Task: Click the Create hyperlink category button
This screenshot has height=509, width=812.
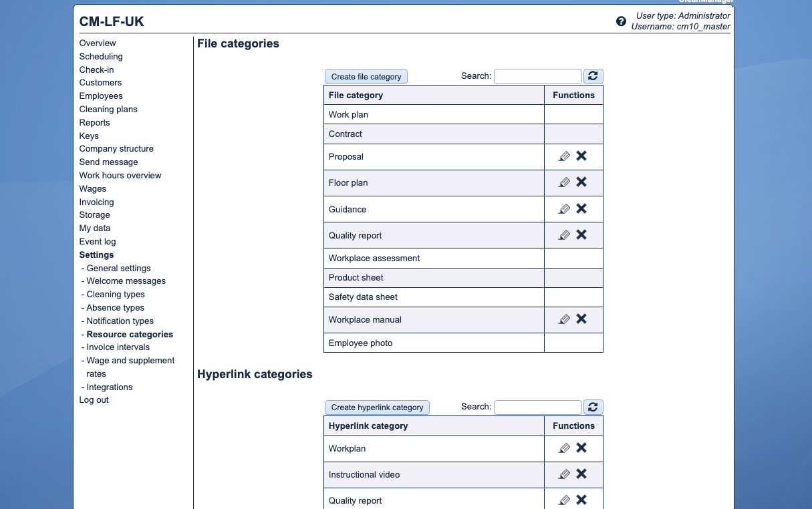Action: (x=377, y=407)
